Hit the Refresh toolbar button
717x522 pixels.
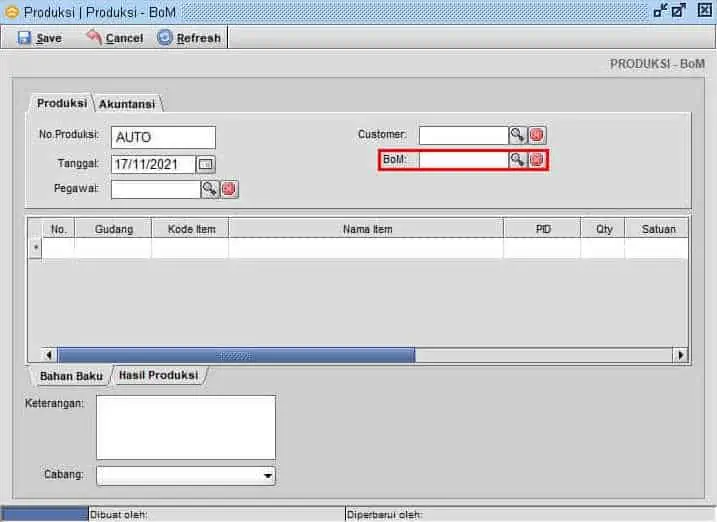(189, 38)
